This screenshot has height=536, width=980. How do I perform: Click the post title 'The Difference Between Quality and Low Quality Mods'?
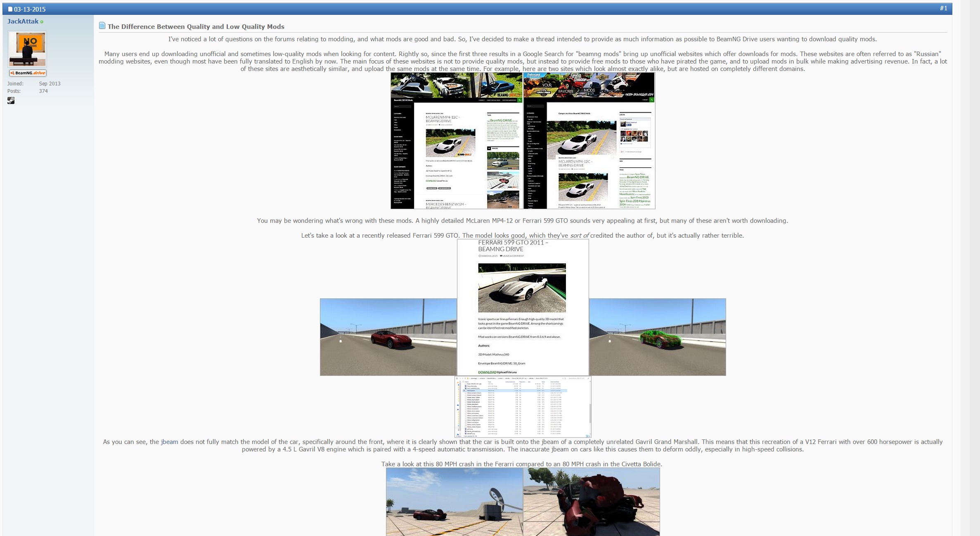click(x=196, y=27)
